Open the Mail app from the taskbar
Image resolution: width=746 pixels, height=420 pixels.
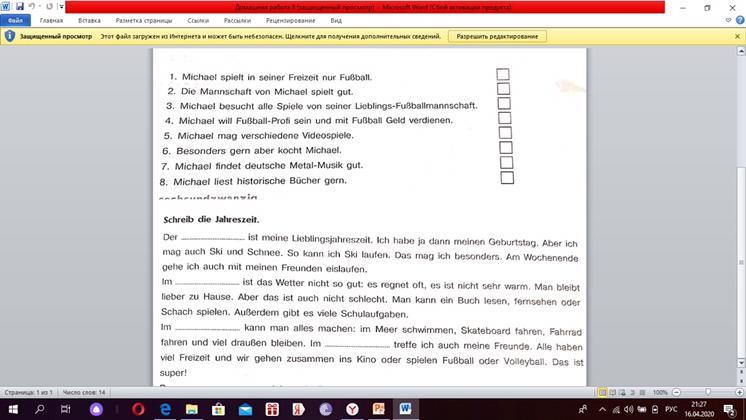point(245,409)
